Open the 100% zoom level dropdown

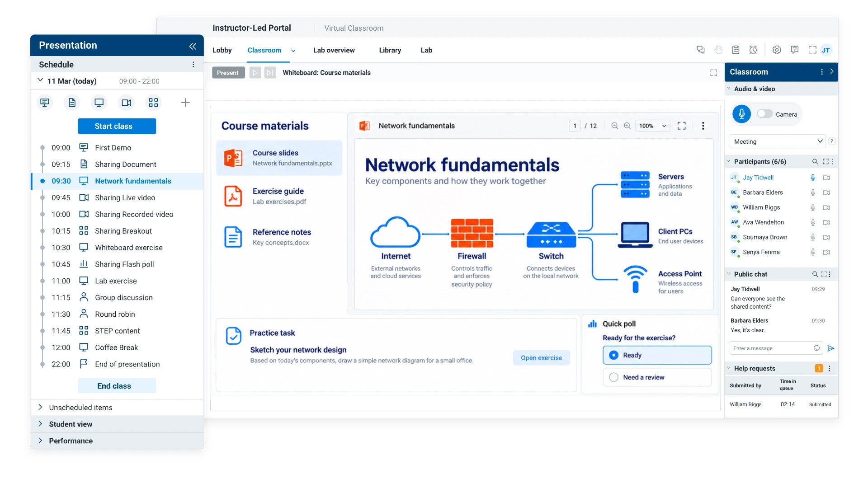pyautogui.click(x=652, y=126)
